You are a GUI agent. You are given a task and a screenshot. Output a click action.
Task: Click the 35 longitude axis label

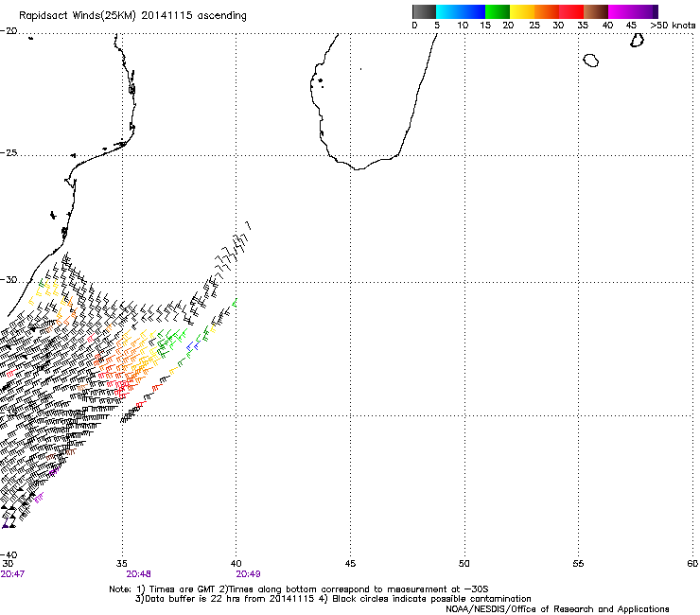point(121,564)
